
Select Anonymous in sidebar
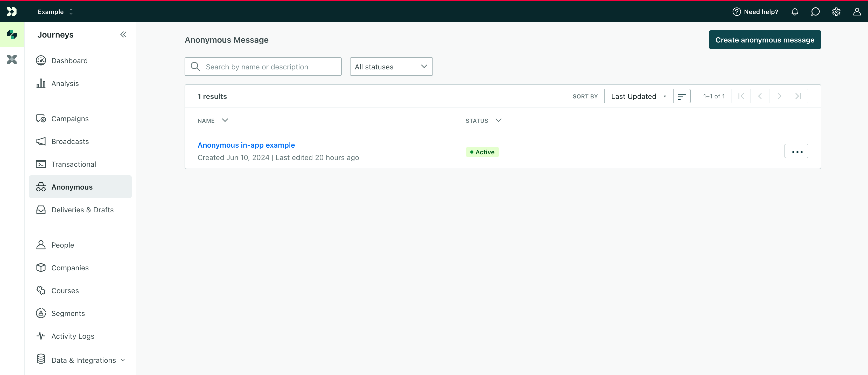[80, 187]
